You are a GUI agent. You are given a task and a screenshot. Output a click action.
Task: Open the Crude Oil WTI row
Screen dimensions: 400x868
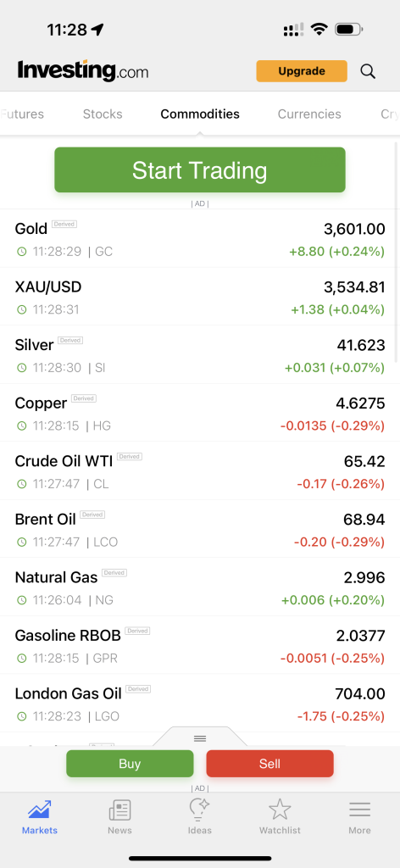point(200,471)
